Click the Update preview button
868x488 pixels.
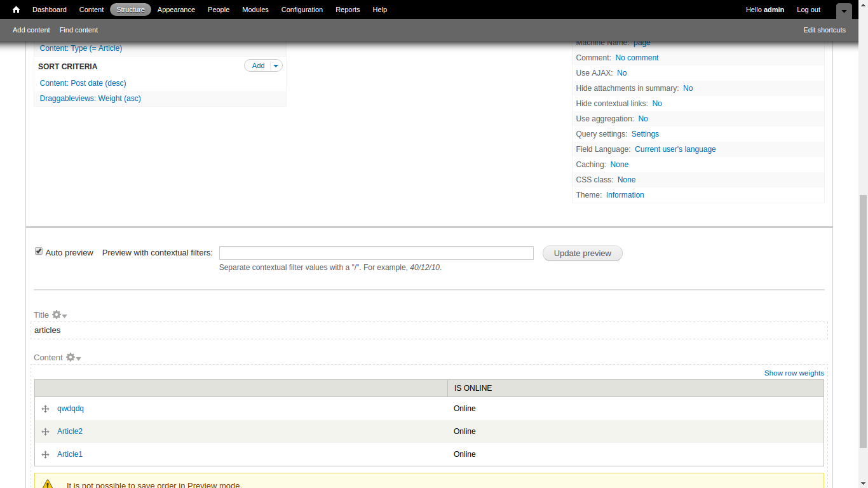click(x=583, y=253)
